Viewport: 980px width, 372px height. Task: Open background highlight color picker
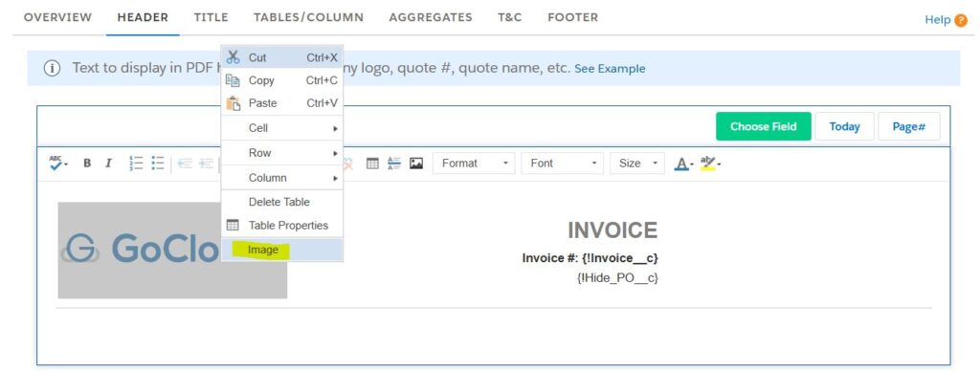(x=710, y=164)
